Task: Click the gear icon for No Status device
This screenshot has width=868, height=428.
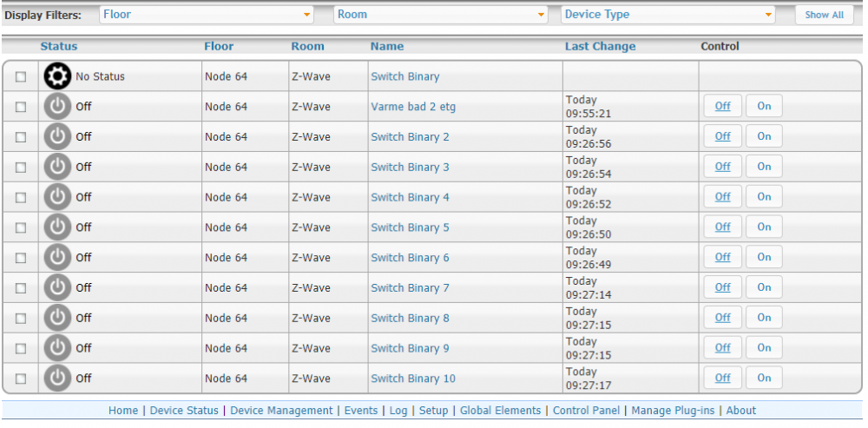Action: tap(57, 76)
